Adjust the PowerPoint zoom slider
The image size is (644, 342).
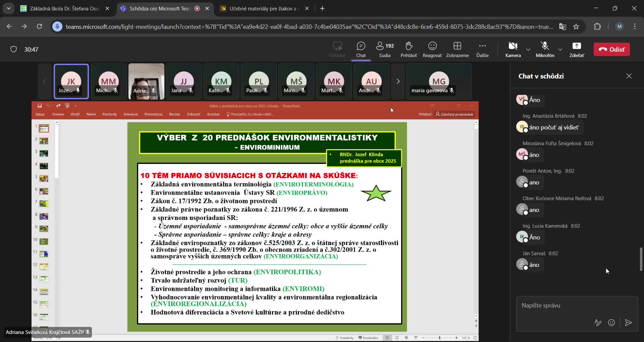coord(440,338)
